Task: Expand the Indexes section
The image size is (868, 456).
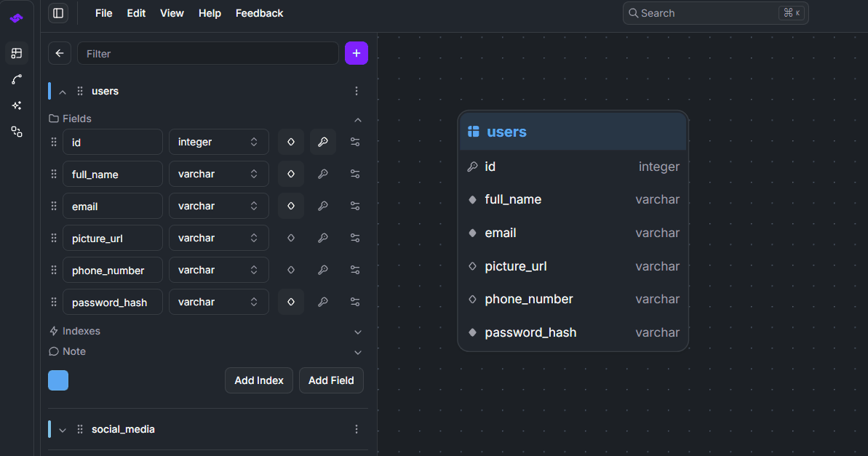Action: (x=357, y=332)
